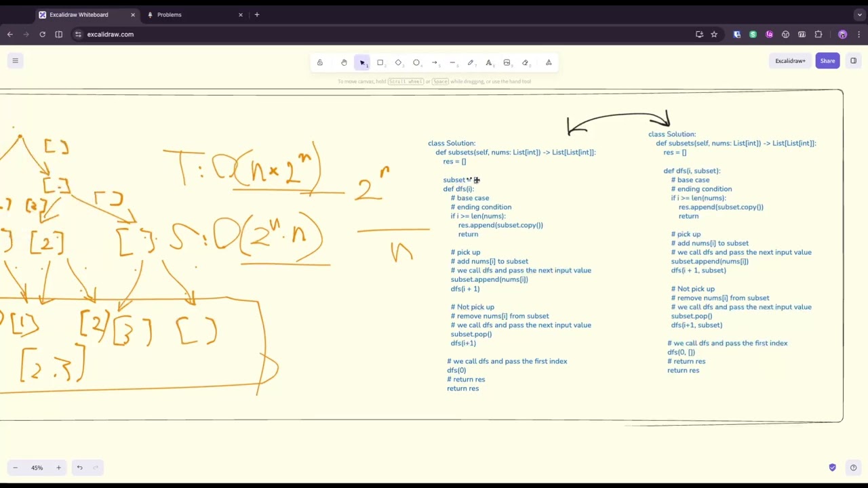Open the browser profile avatar
This screenshot has width=868, height=488.
842,34
